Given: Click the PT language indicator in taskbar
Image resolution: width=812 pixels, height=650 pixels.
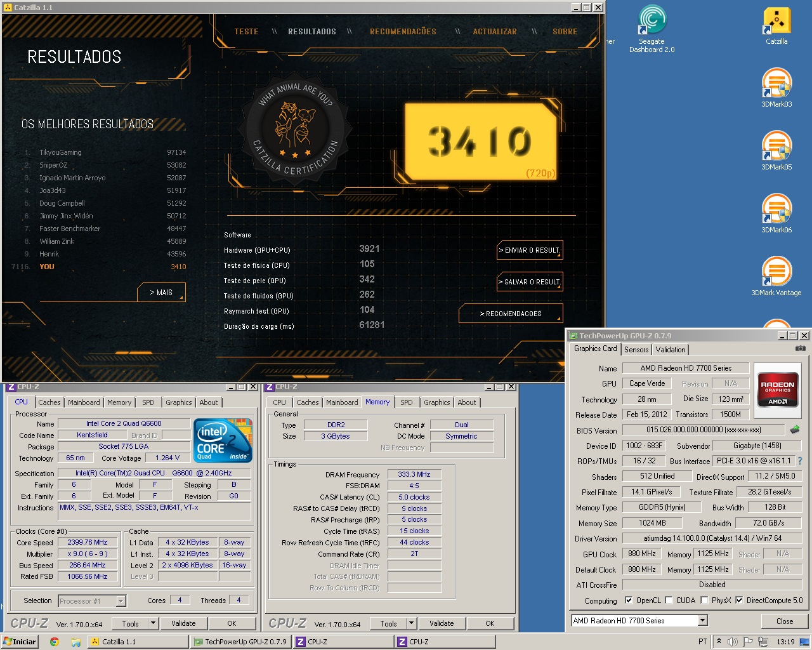Looking at the screenshot, I should point(702,642).
